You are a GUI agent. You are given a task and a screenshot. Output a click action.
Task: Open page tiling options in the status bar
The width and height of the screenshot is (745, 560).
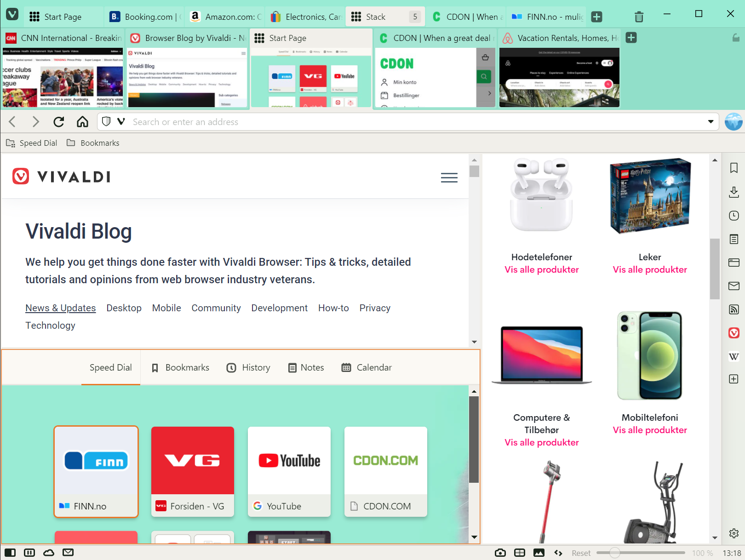tap(520, 553)
